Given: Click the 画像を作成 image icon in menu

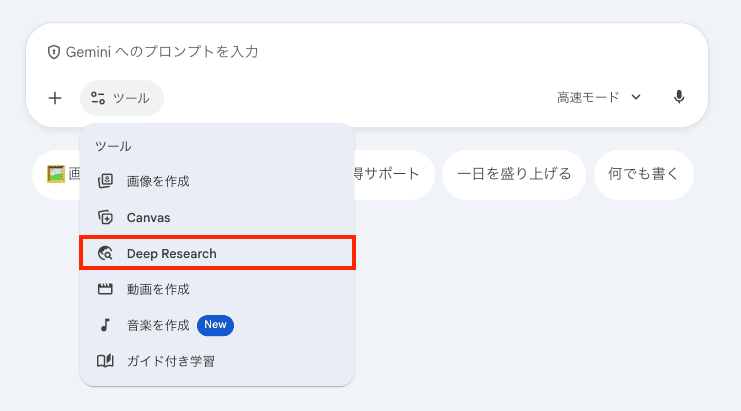Looking at the screenshot, I should [x=105, y=181].
